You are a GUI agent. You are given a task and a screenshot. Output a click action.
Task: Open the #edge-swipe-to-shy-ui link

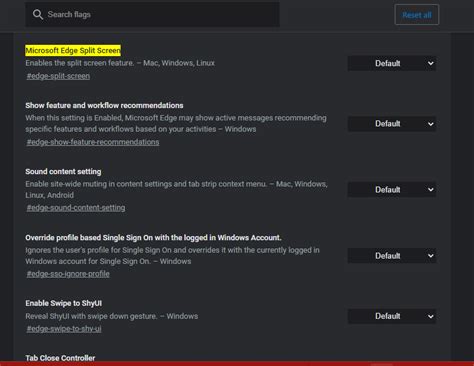point(64,329)
